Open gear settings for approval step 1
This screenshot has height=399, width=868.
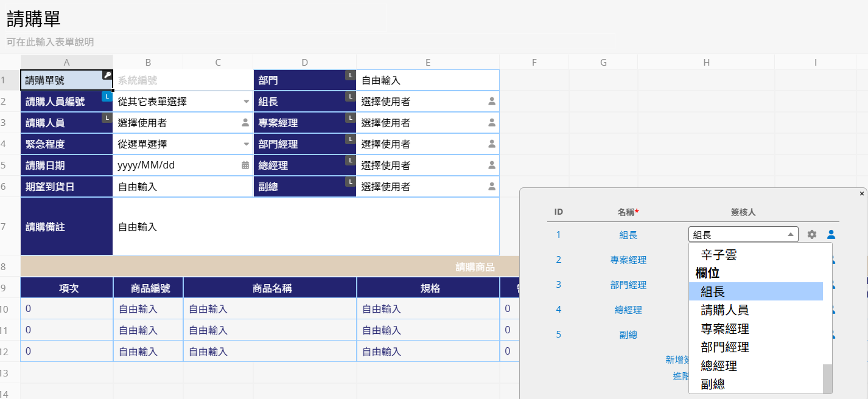(812, 234)
